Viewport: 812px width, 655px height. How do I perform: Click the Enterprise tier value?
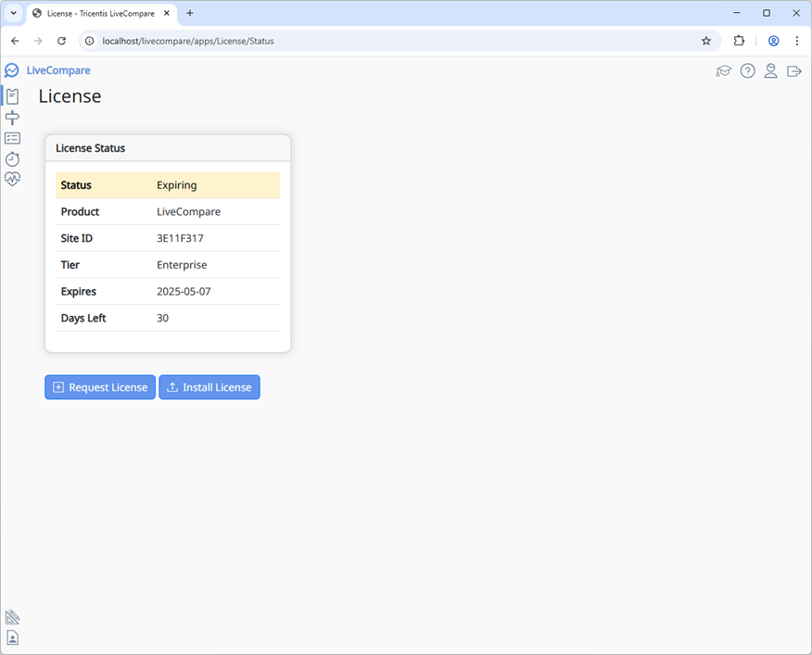click(x=182, y=265)
